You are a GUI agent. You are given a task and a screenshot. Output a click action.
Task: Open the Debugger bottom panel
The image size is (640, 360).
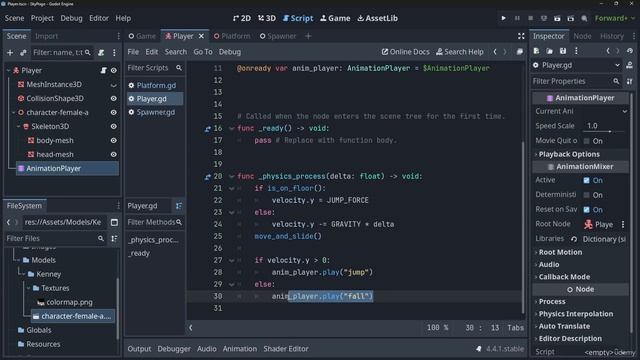coord(174,349)
